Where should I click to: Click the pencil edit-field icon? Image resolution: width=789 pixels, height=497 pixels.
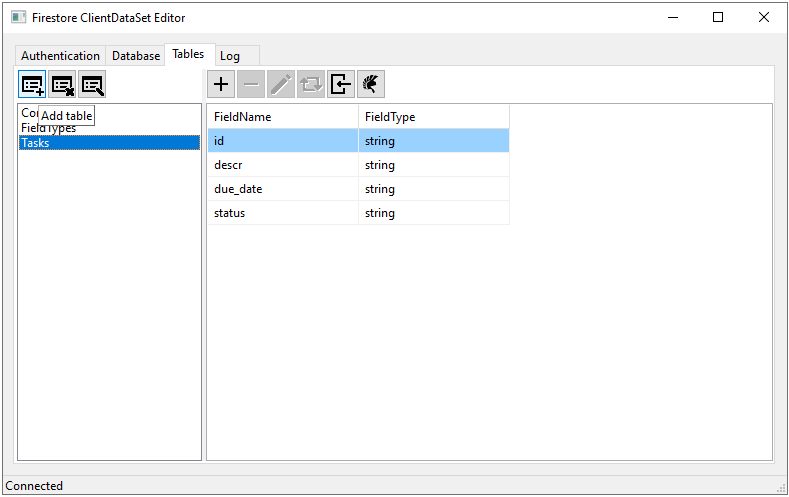pos(281,84)
